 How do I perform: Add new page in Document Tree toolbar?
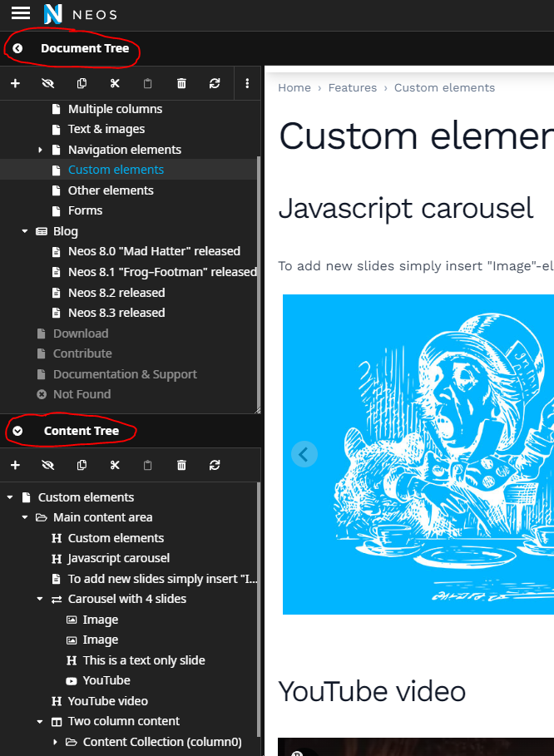coord(15,83)
